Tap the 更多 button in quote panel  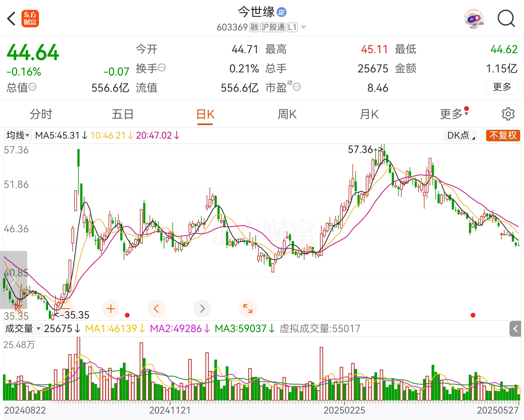502,87
